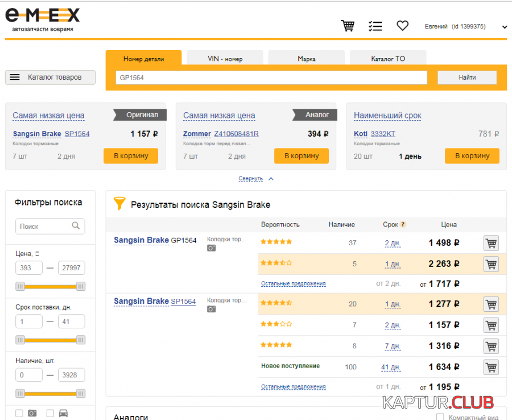Screen dimensions: 512x420
Task: Click the camera icon in the filters panel
Action: tap(32, 413)
